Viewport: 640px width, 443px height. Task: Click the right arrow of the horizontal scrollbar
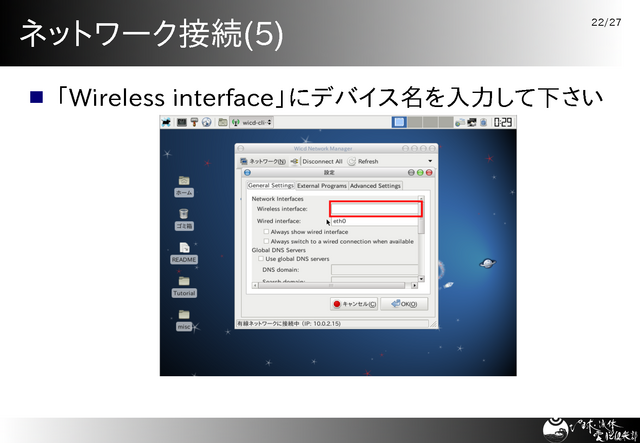point(414,285)
